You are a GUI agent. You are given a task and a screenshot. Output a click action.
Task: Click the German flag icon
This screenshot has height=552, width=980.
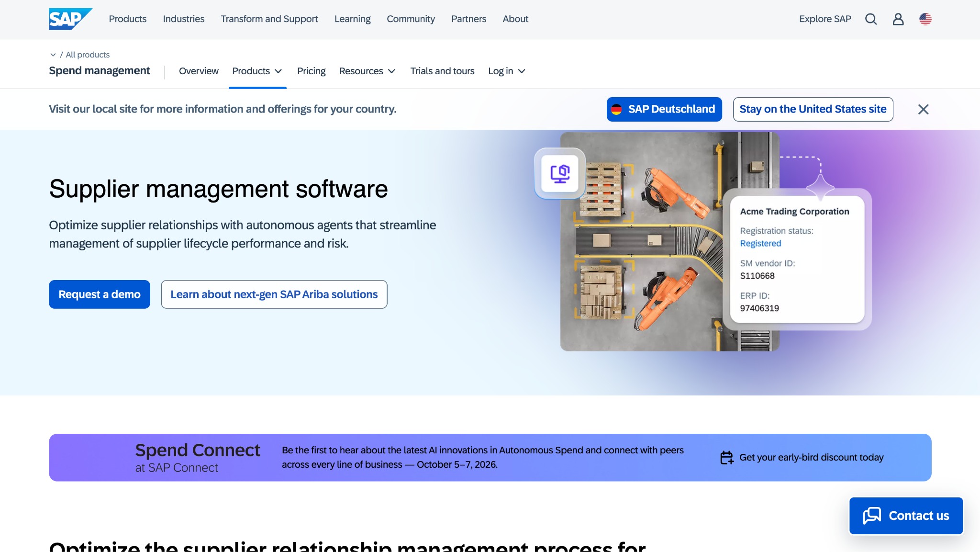point(616,109)
